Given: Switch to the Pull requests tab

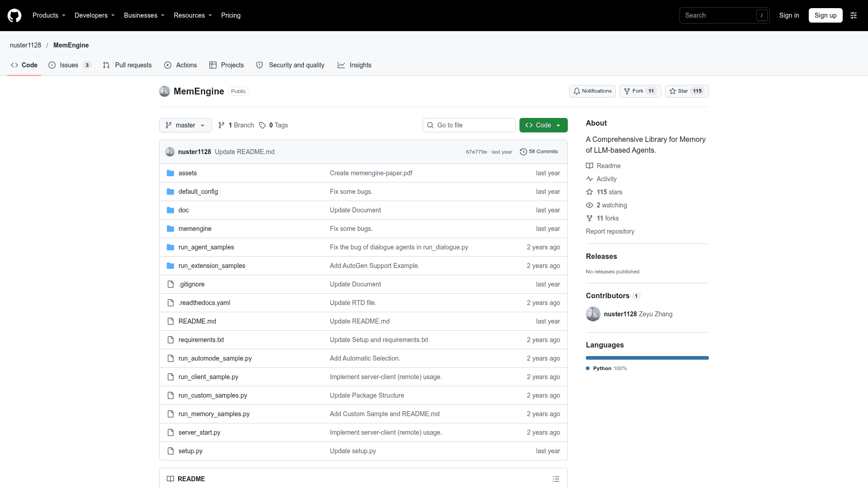Looking at the screenshot, I should [x=127, y=65].
